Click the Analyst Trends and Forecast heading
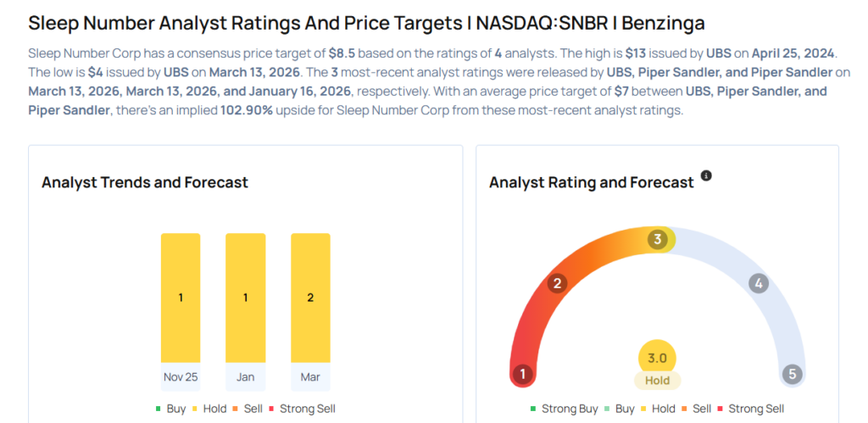Viewport: 868px width, 423px height. click(145, 182)
